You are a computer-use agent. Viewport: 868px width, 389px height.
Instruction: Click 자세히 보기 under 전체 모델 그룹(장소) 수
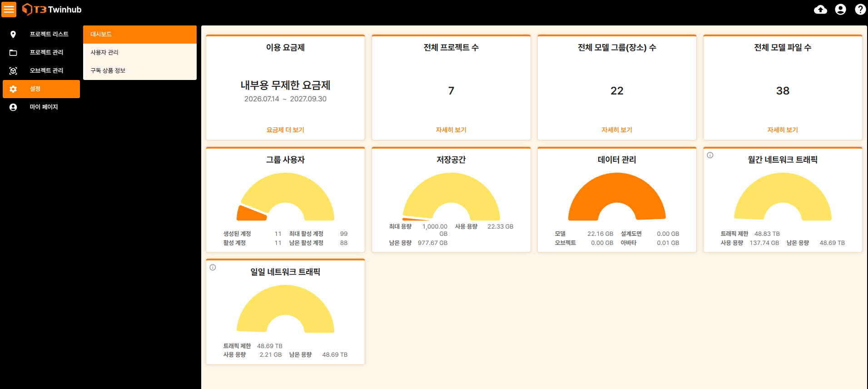617,130
